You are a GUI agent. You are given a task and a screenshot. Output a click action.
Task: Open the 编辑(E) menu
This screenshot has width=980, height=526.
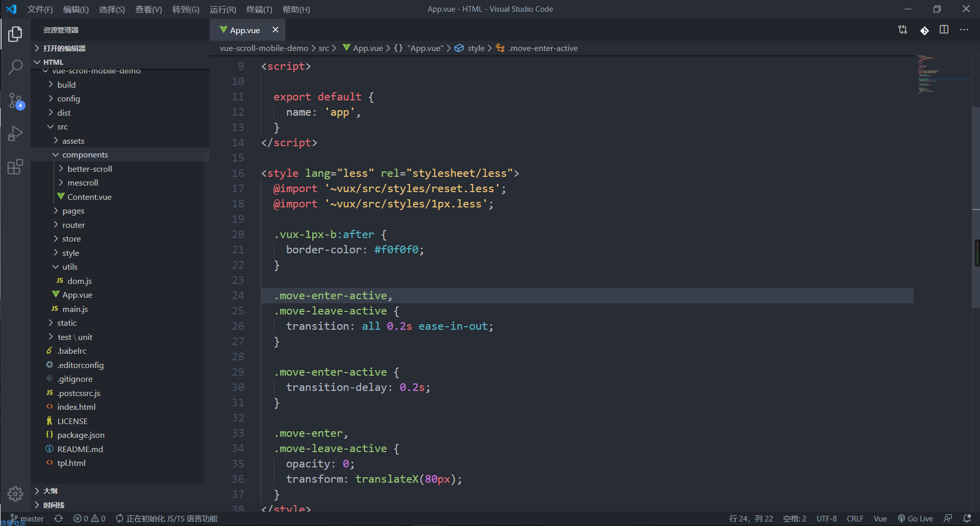coord(76,9)
